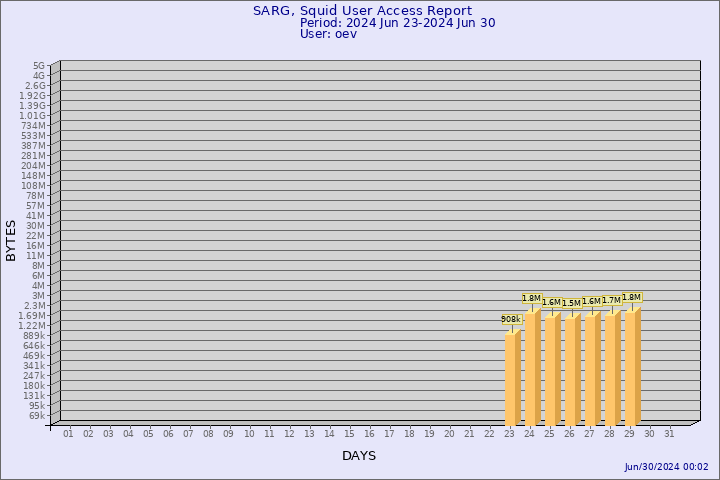Click the 1.7M value label

611,300
